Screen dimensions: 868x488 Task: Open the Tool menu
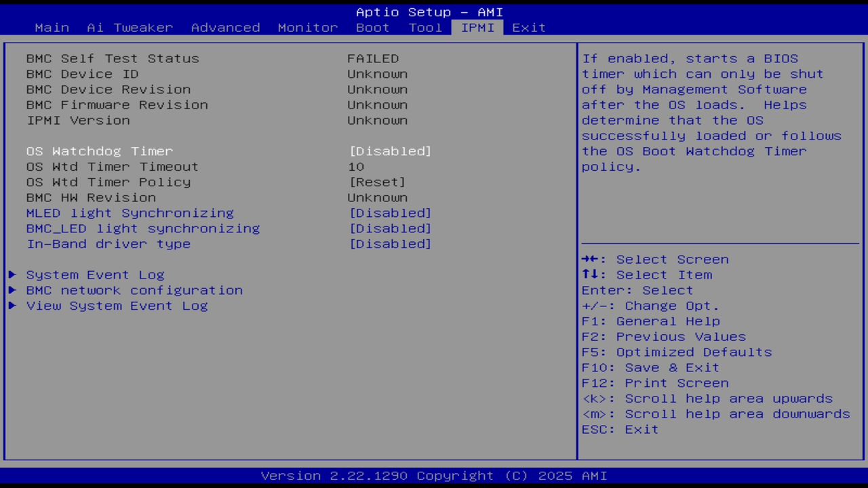[425, 27]
